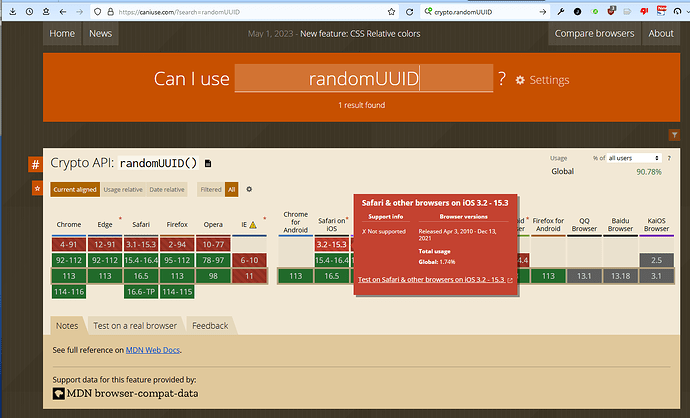
Task: Click the bookmarks/library toolbar icon
Action: (46, 12)
